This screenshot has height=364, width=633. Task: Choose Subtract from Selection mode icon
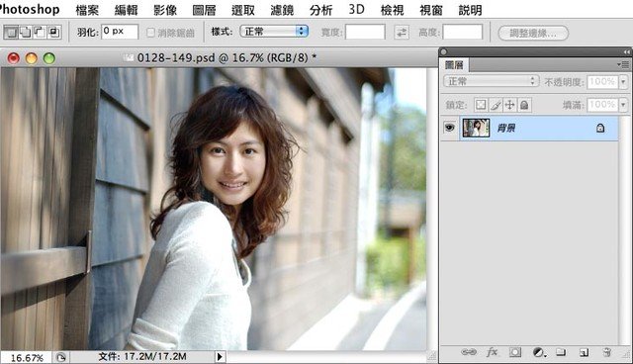pos(40,32)
